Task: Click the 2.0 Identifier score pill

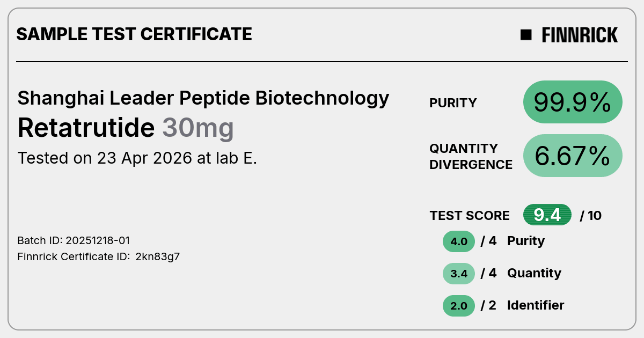Action: (459, 306)
